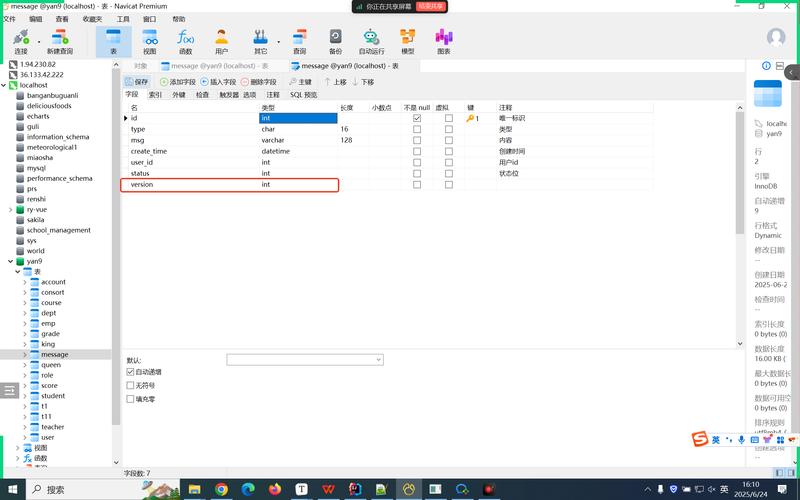This screenshot has width=800, height=500.
Task: Check 不是 null for the version field
Action: [x=417, y=185]
